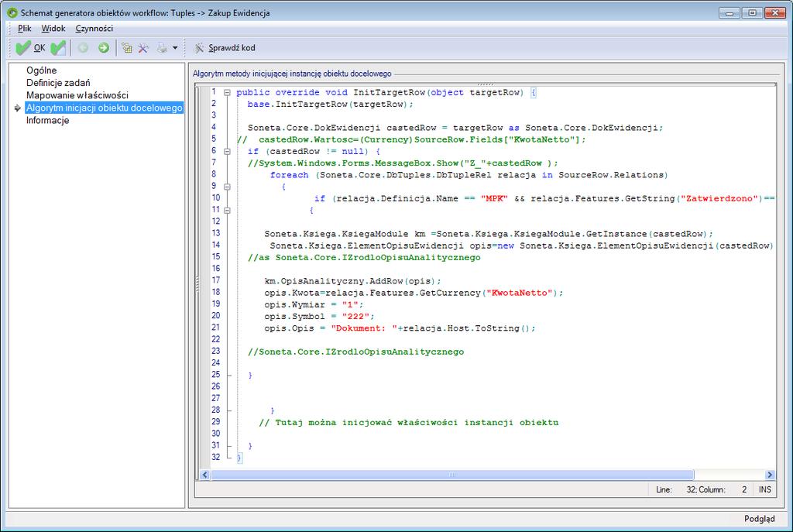Click the Podgląd label in status bar

[x=759, y=519]
